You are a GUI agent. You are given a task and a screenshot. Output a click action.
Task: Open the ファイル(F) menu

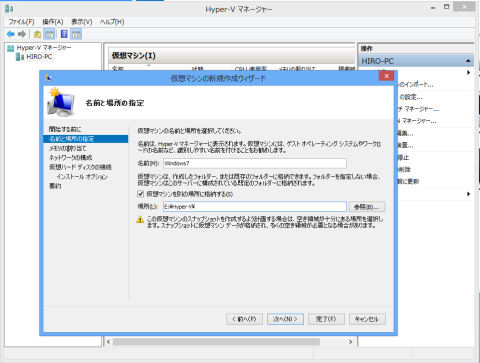tap(21, 22)
